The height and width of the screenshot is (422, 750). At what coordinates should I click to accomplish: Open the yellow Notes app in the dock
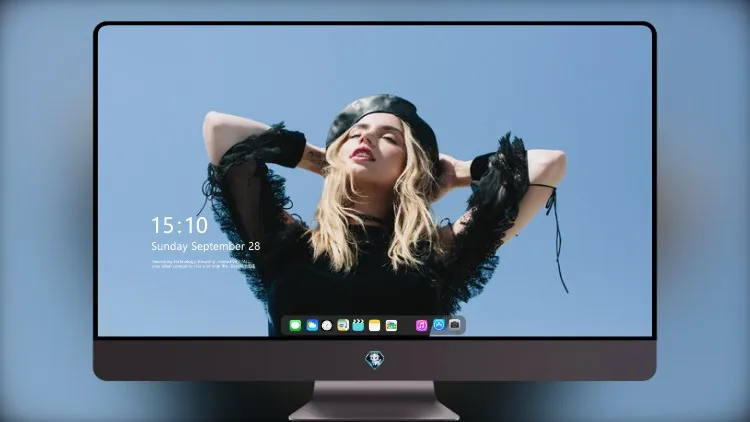[x=375, y=325]
